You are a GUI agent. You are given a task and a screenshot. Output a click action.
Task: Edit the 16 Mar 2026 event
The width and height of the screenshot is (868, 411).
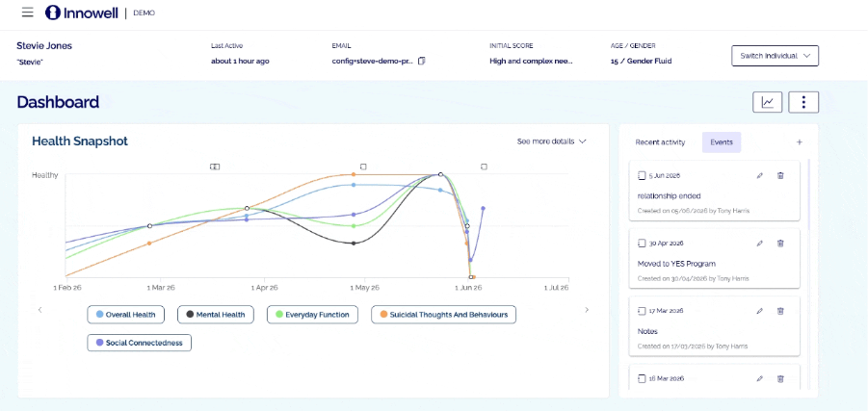click(x=759, y=379)
